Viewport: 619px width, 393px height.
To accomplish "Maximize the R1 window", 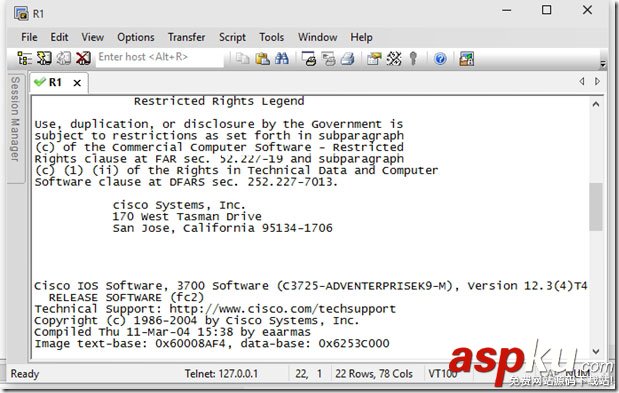I will (x=546, y=10).
